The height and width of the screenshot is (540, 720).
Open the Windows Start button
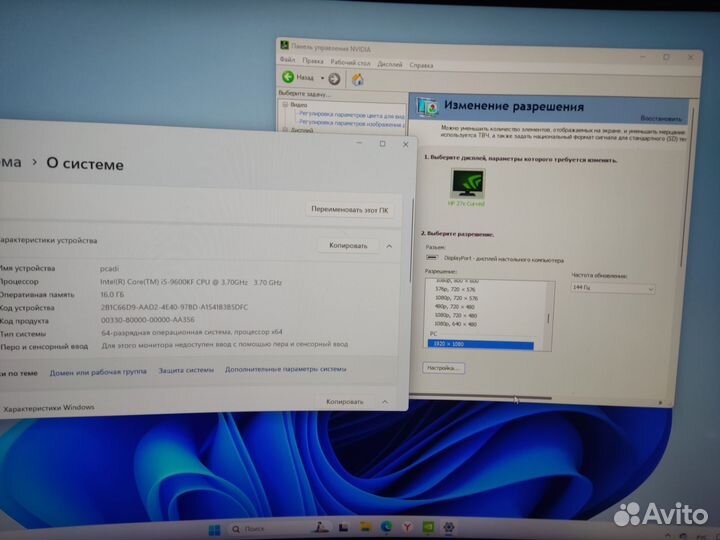pos(213,527)
